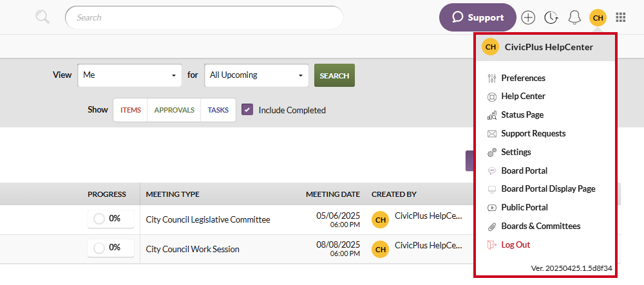Screen dimensions: 644x285
Task: Select Board Portal Display Page entry
Action: click(x=548, y=189)
